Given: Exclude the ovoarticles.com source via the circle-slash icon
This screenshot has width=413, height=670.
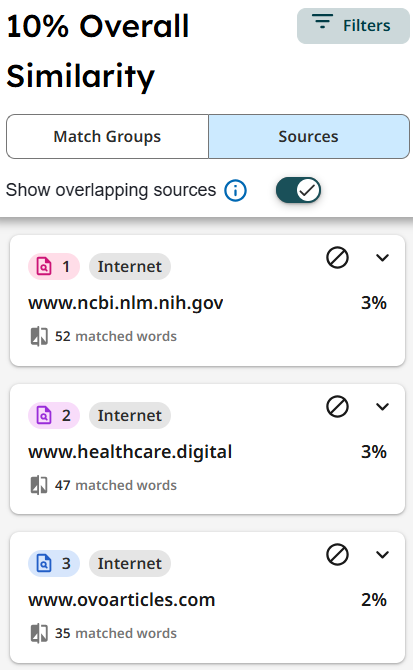Looking at the screenshot, I should coord(337,555).
